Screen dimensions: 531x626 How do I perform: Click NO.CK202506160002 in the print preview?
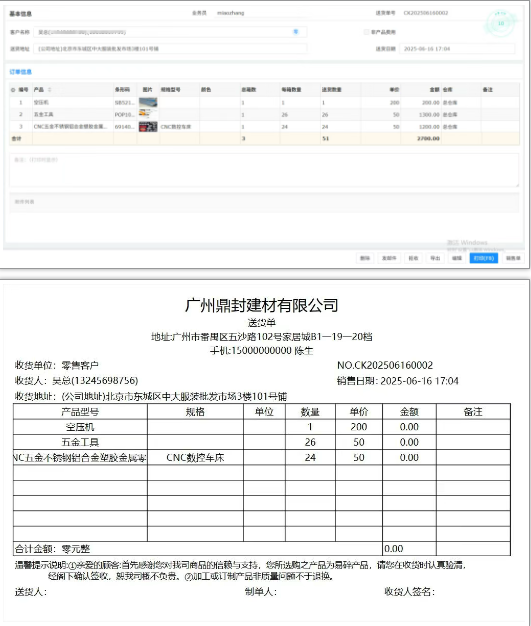point(385,365)
